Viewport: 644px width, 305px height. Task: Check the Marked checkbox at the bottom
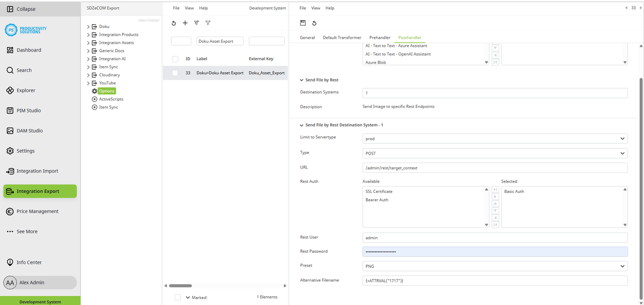click(178, 297)
